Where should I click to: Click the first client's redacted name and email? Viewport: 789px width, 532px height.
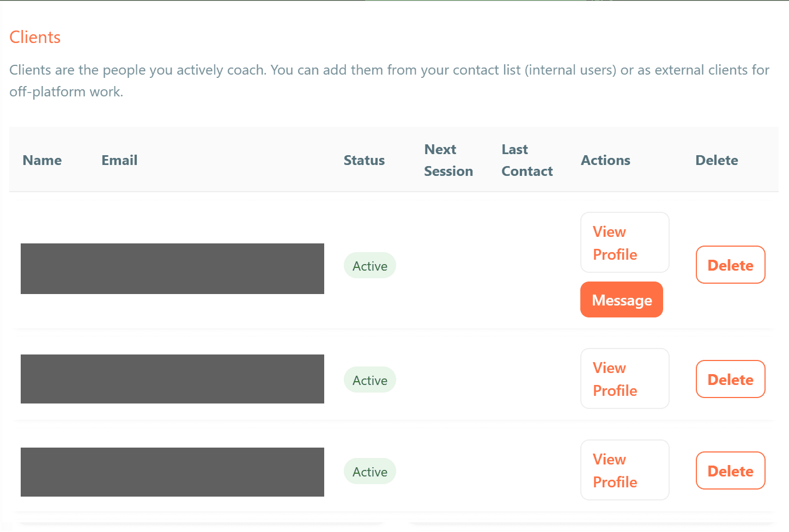point(172,268)
